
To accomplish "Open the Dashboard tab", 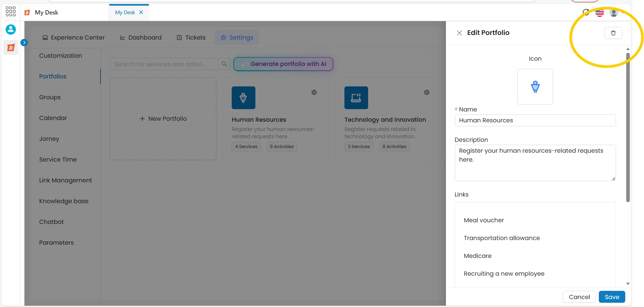I will [x=141, y=38].
